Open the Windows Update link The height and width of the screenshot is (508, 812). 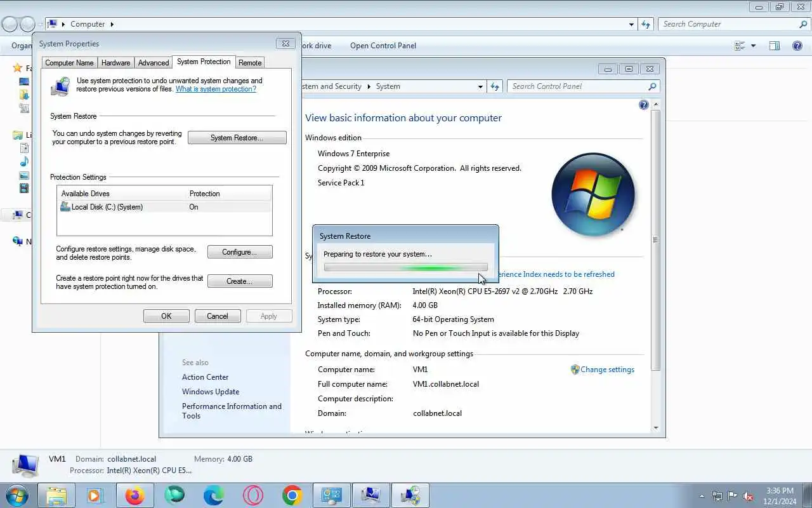(211, 392)
